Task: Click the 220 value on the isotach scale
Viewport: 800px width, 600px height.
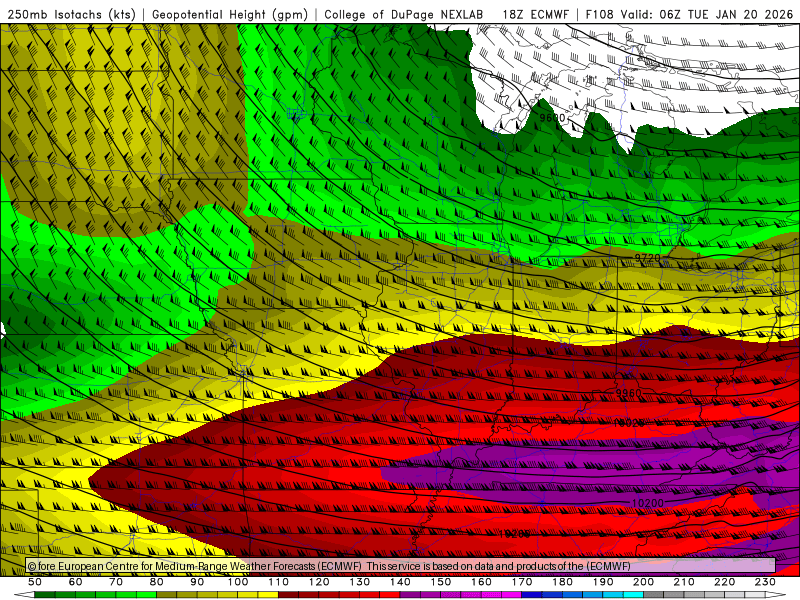Action: [724, 582]
